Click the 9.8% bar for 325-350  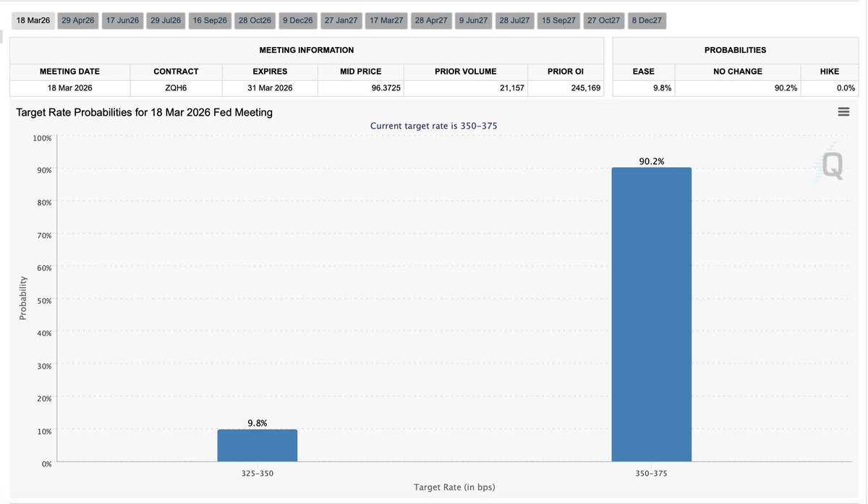click(257, 445)
